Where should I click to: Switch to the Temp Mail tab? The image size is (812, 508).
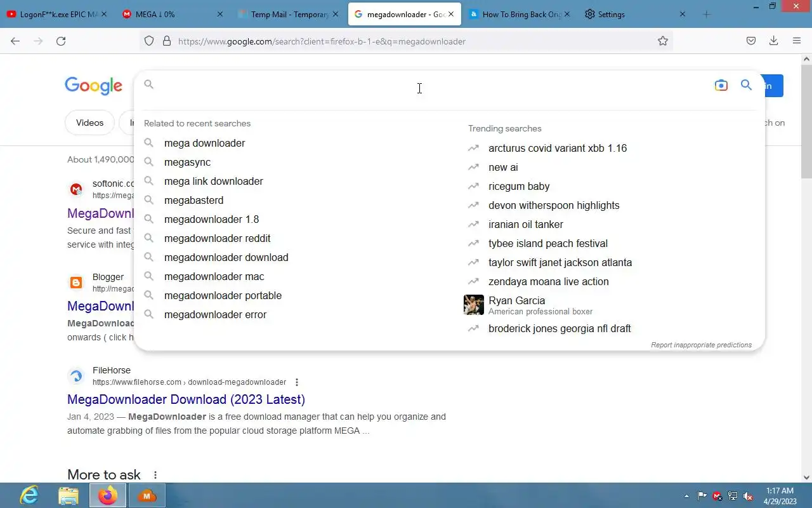[x=289, y=14]
